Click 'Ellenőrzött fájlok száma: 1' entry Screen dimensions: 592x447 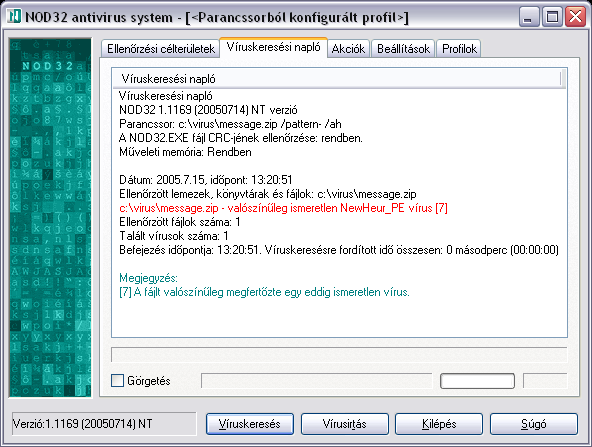[180, 222]
